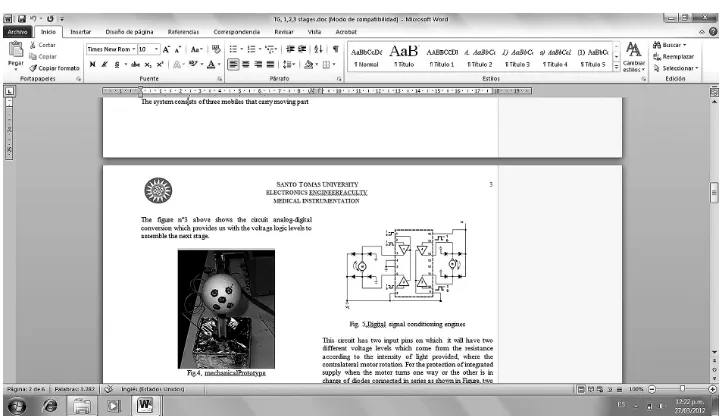Decrease paragraph indent
The image size is (726, 420).
tap(290, 49)
